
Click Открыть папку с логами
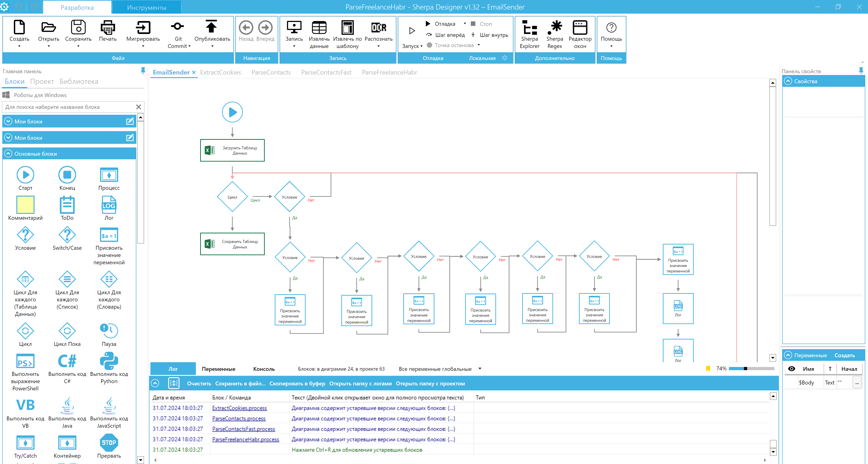[360, 384]
